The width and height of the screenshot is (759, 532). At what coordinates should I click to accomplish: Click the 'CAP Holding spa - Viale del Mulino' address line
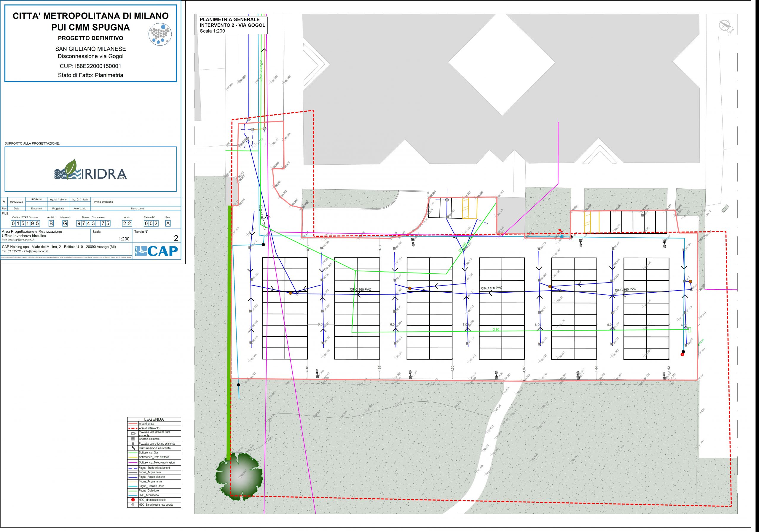(x=59, y=247)
